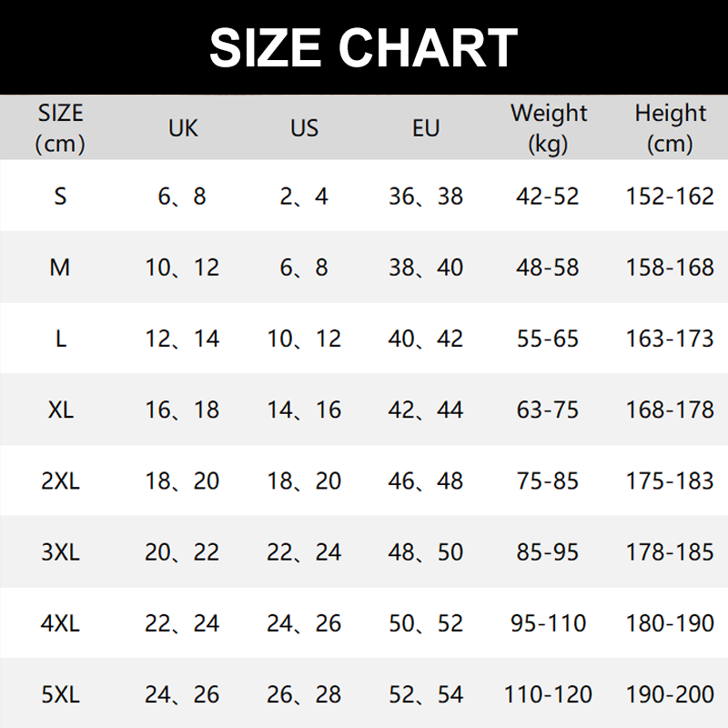This screenshot has height=728, width=728.
Task: Click the SIZE CHART title
Action: [363, 47]
